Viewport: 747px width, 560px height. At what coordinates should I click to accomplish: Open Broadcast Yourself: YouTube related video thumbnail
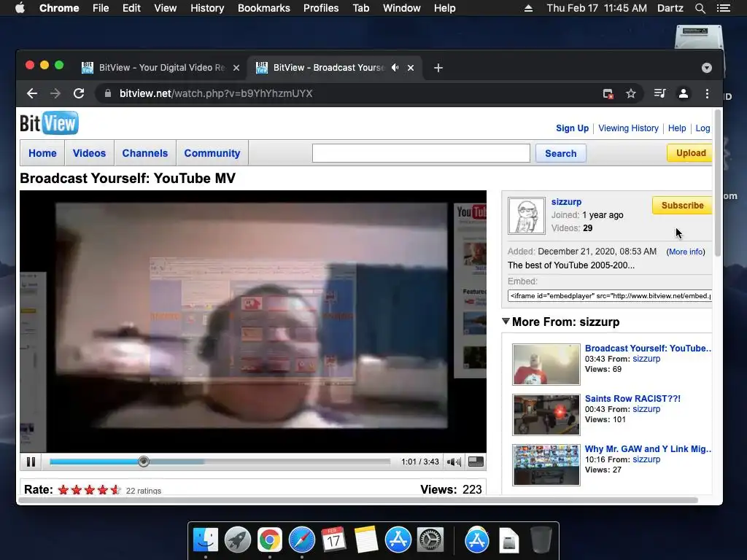click(546, 365)
